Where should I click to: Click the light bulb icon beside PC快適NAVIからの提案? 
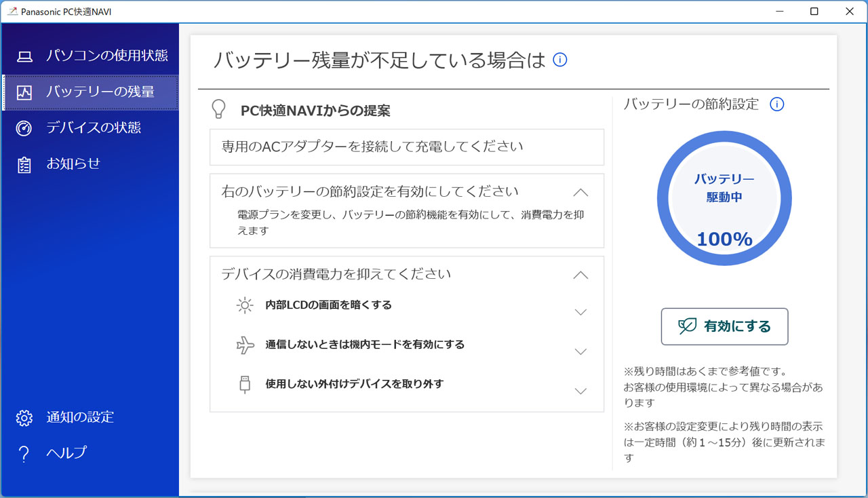[x=218, y=110]
